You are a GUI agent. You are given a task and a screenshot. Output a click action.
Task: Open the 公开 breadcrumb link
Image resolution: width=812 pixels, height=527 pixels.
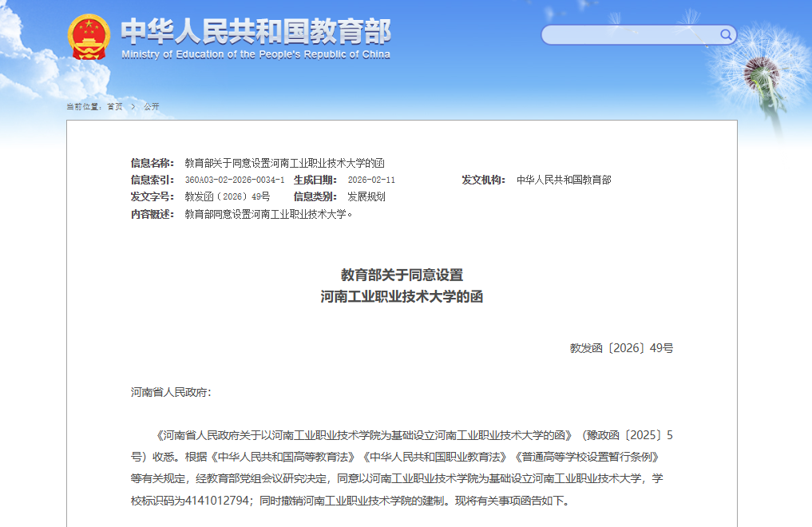coord(151,107)
